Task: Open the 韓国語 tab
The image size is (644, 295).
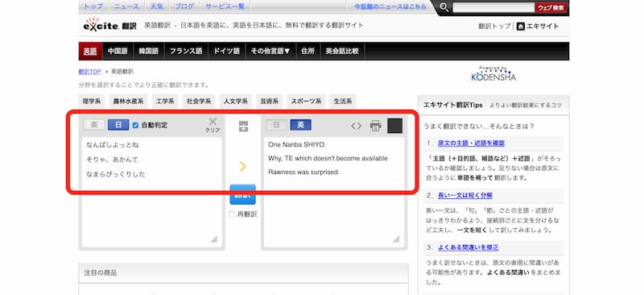Action: click(149, 51)
